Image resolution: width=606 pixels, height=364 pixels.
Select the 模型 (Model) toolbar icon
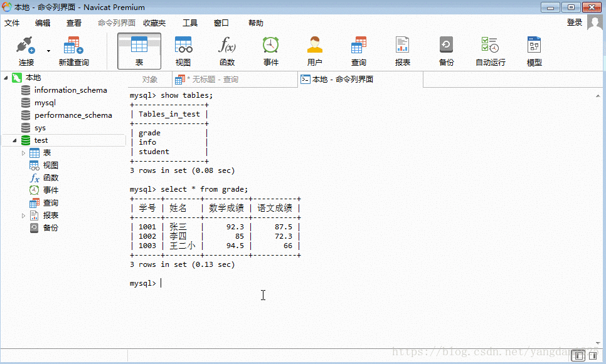click(x=534, y=50)
